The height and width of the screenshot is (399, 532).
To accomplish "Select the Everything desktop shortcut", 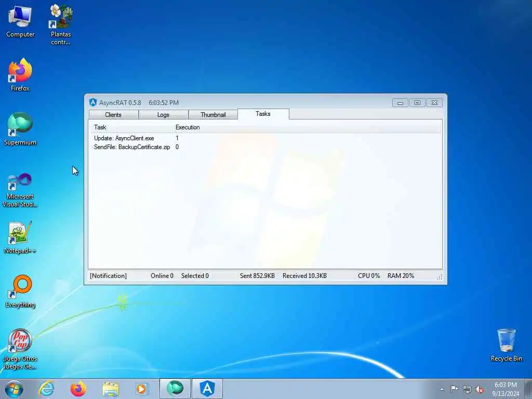I will coord(20,291).
